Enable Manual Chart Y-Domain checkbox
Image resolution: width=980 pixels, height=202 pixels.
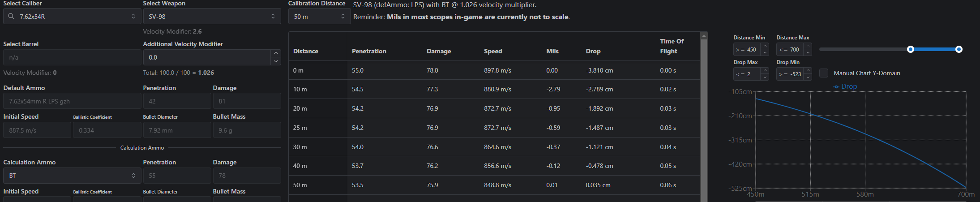(824, 73)
